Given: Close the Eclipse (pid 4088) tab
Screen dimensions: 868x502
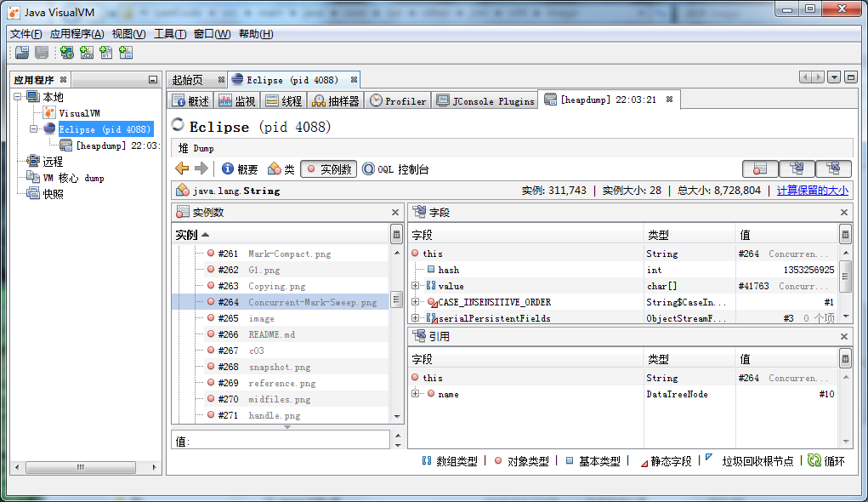Looking at the screenshot, I should (354, 80).
